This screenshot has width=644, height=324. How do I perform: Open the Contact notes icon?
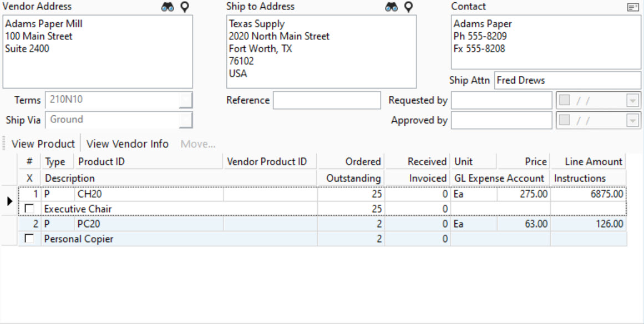click(x=633, y=6)
